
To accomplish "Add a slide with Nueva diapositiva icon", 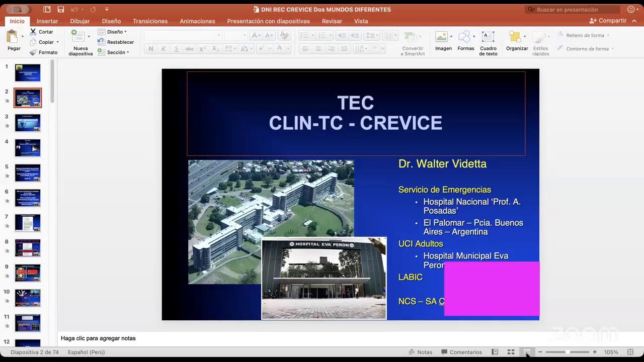I will coord(77,36).
